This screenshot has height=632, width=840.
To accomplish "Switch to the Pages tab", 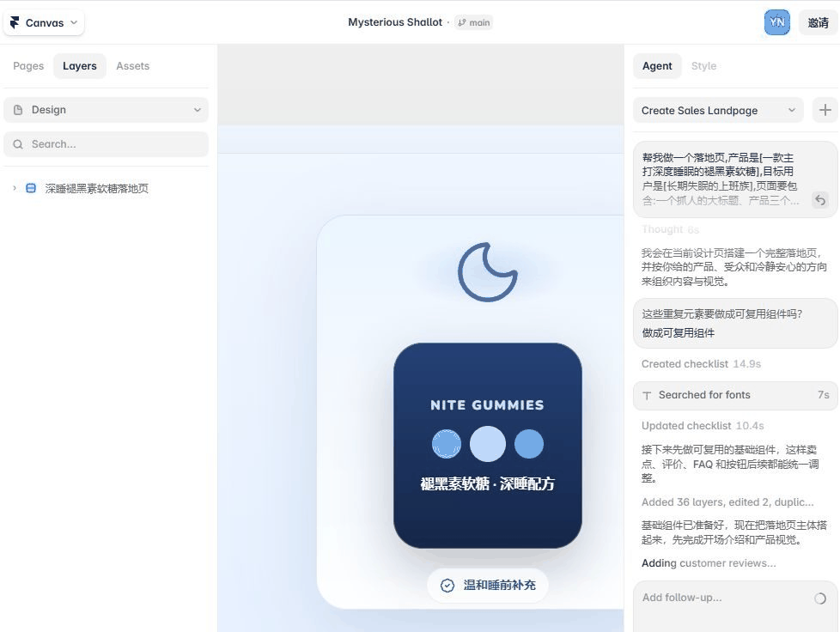I will (28, 66).
